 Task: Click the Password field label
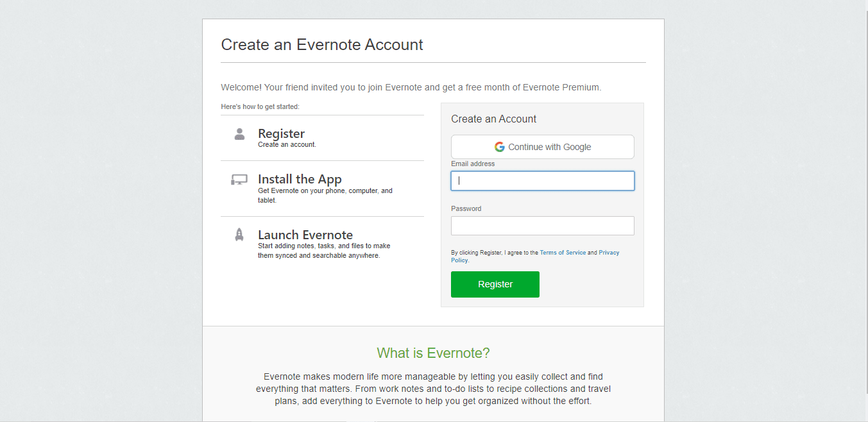(x=466, y=208)
